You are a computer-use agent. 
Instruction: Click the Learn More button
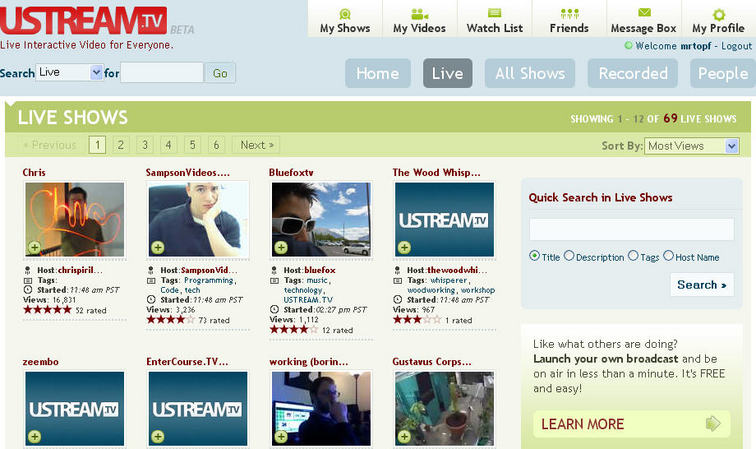click(632, 424)
